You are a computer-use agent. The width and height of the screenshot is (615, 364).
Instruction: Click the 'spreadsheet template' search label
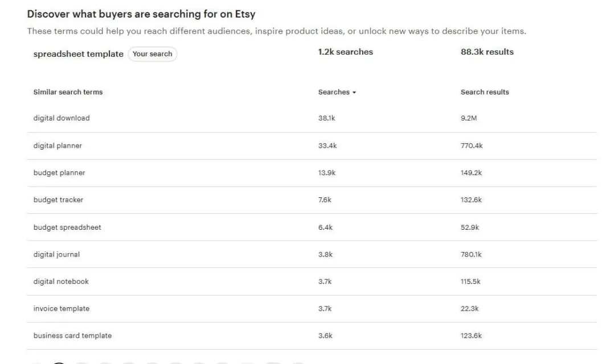point(79,54)
